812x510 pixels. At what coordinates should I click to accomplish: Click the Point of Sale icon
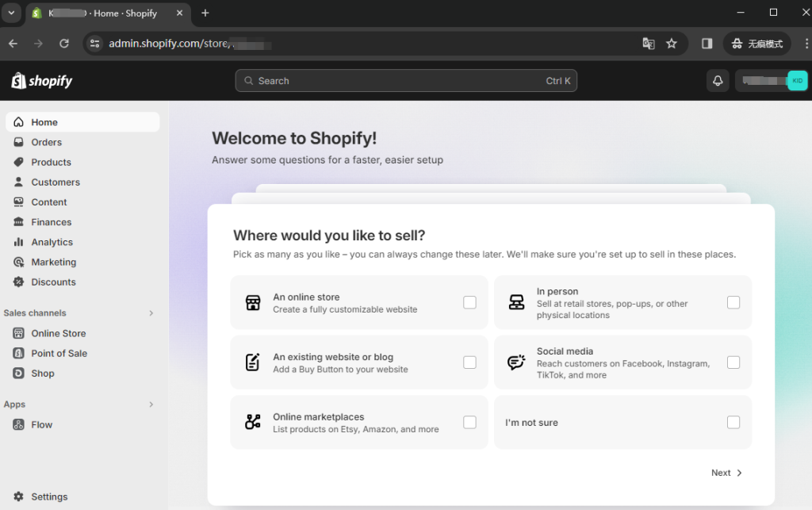(19, 353)
